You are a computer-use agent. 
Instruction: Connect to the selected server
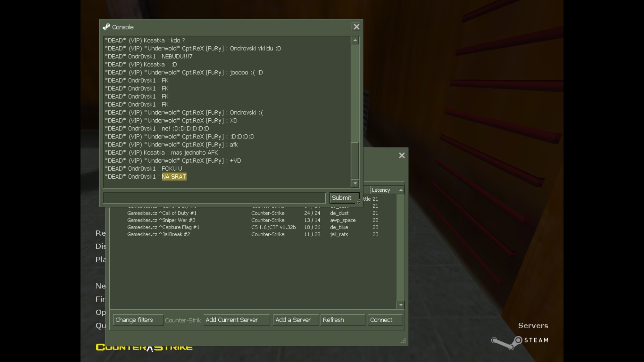(385, 320)
